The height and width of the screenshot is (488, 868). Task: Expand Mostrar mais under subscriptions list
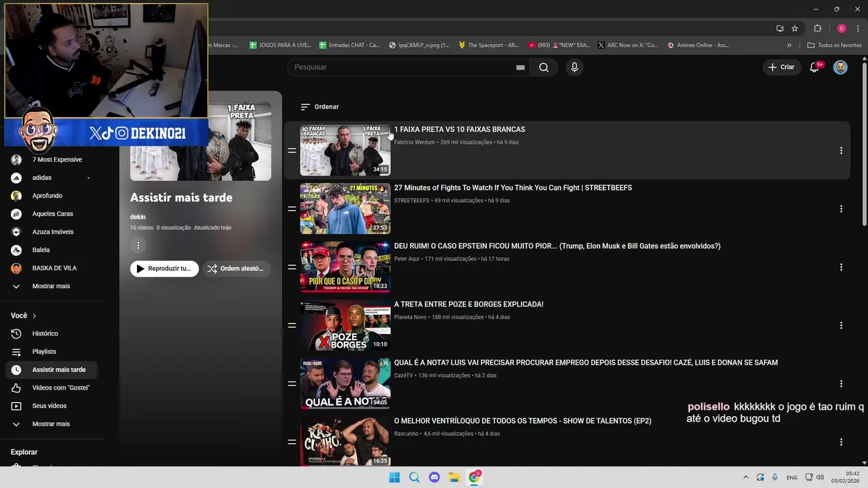52,286
